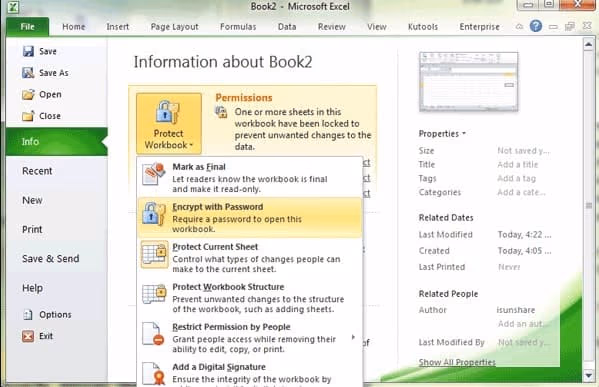Click Add an author field
Viewport: 599px width, 387px height.
tap(523, 324)
